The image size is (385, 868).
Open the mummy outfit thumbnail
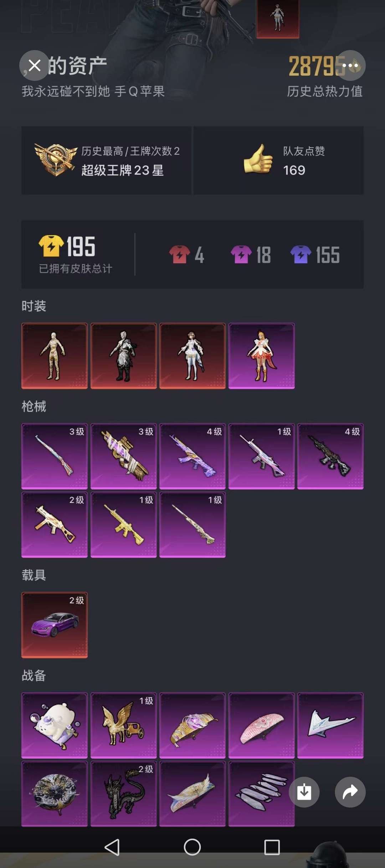(x=55, y=356)
